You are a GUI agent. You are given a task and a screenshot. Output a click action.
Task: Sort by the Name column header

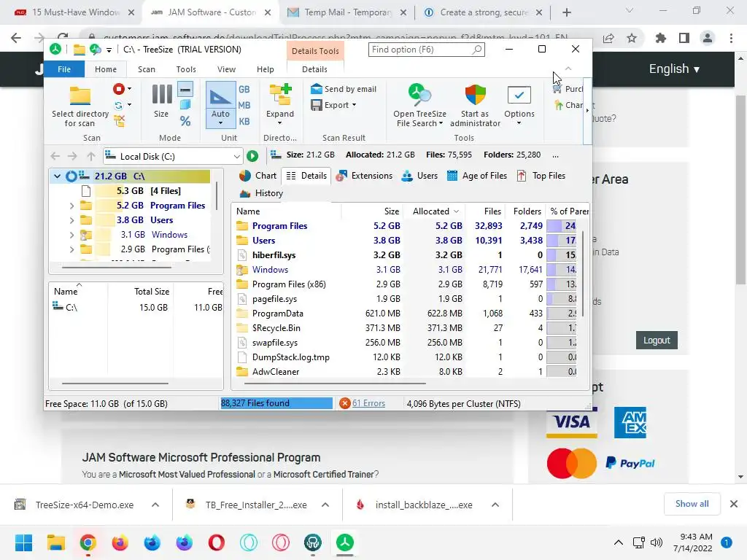(x=286, y=211)
